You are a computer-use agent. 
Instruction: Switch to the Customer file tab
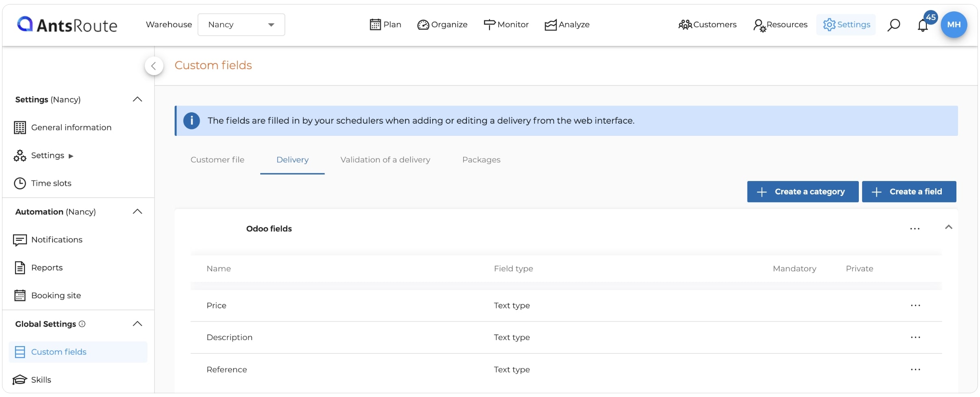coord(218,160)
